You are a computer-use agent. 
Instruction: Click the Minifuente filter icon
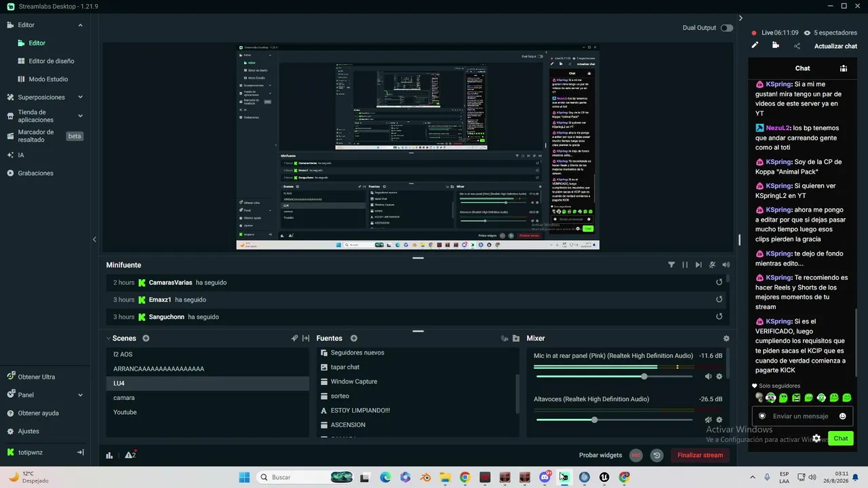pos(671,265)
